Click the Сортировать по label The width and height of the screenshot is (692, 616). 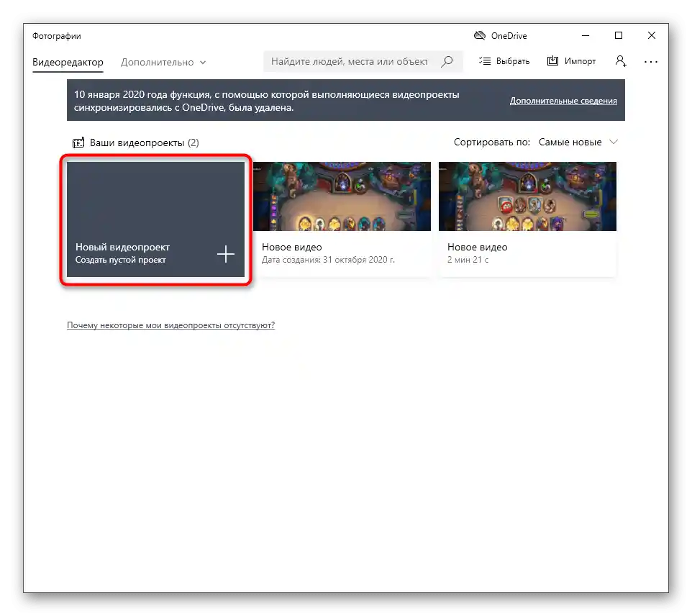point(491,142)
